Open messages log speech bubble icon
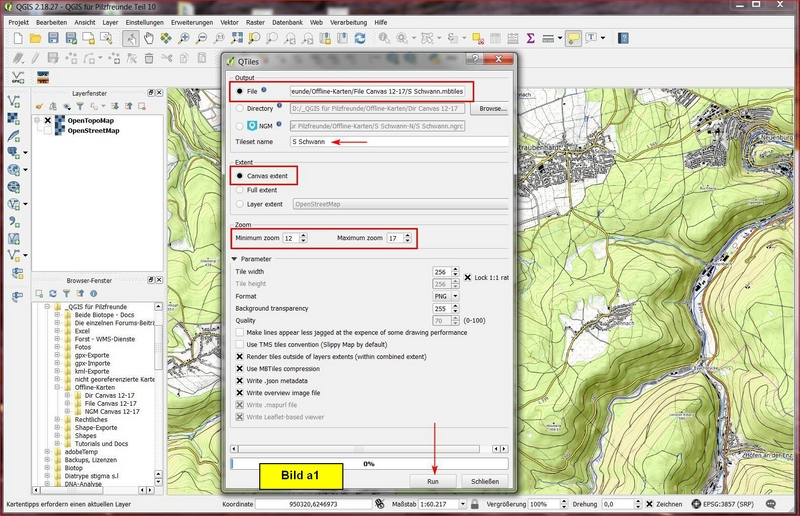Viewport: 800px width, 516px height. point(771,504)
